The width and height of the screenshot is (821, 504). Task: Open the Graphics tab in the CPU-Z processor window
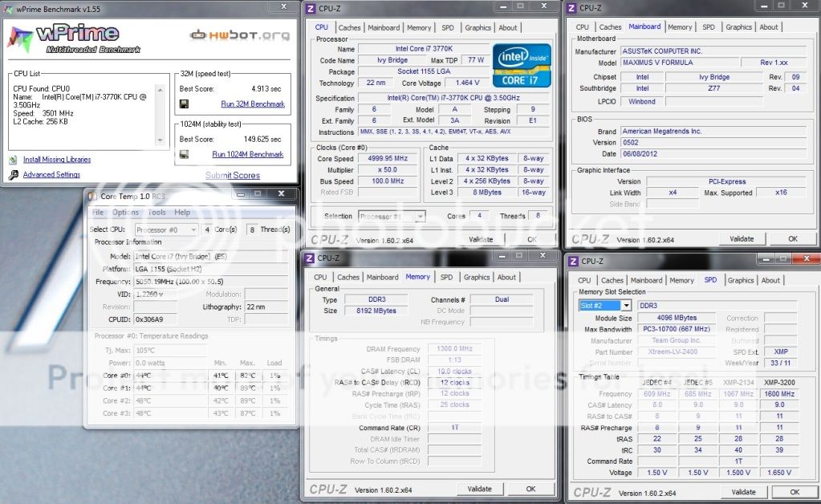pos(478,28)
